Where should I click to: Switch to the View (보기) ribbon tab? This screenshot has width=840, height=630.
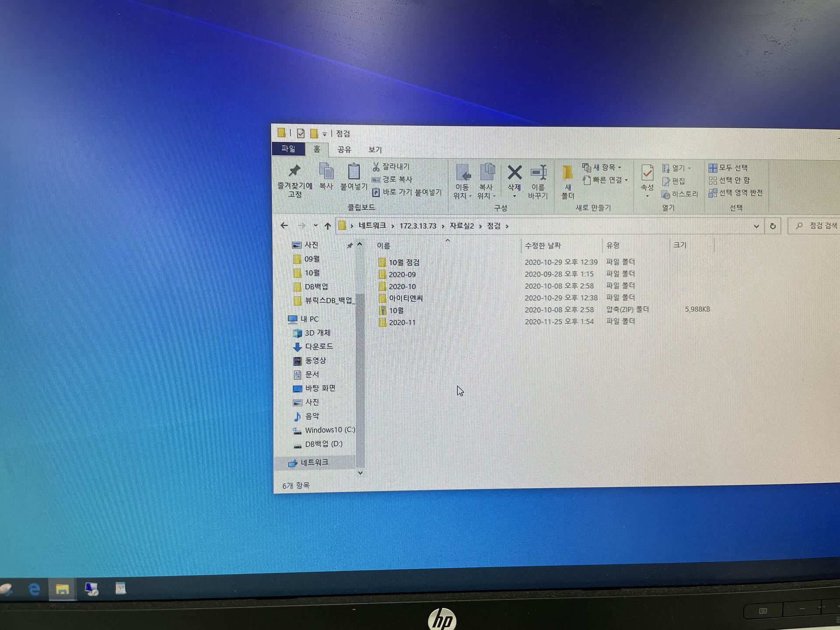pyautogui.click(x=375, y=150)
